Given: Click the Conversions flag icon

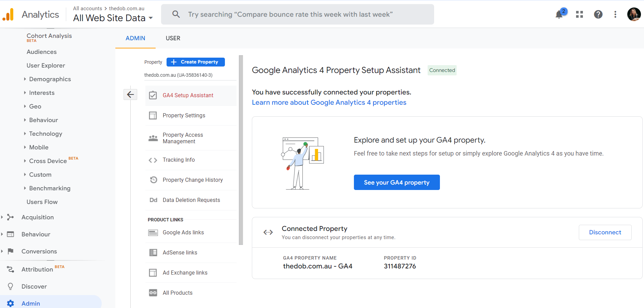Looking at the screenshot, I should click(x=11, y=251).
